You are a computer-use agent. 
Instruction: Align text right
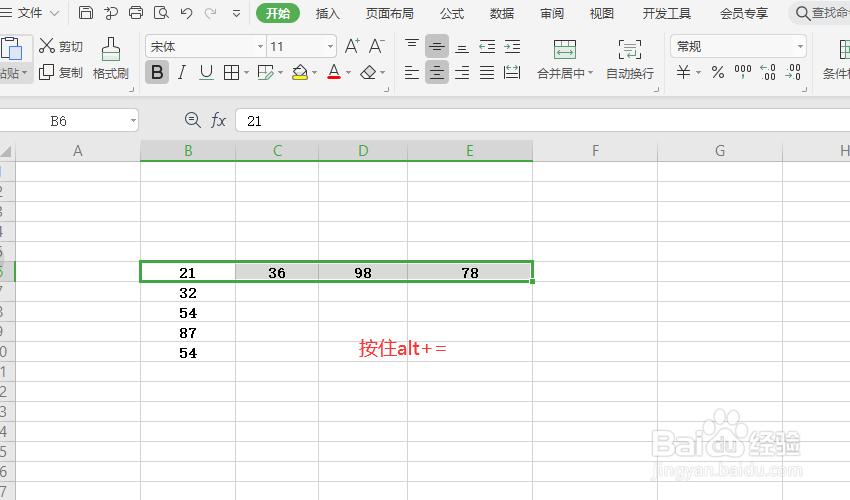click(x=462, y=72)
